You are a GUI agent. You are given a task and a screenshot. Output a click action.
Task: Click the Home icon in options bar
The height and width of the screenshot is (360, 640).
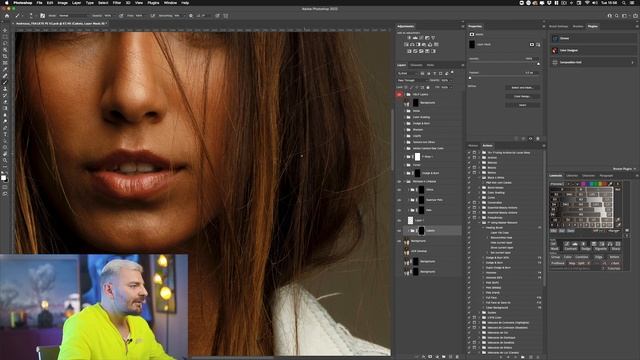point(7,16)
